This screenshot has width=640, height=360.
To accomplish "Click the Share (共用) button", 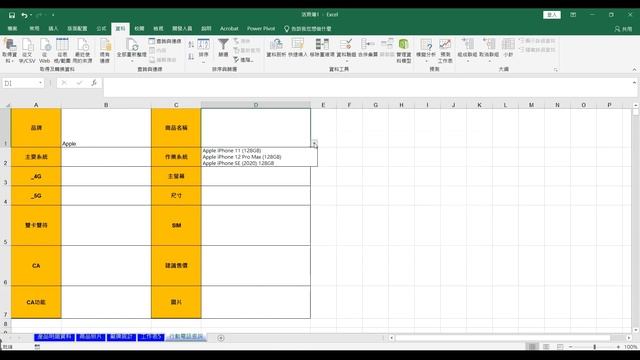I will [x=623, y=29].
